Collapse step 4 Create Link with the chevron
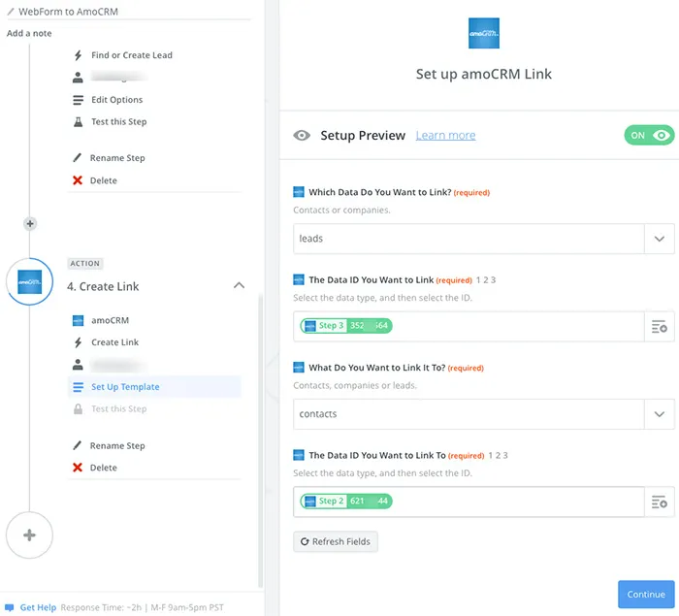 pos(239,285)
